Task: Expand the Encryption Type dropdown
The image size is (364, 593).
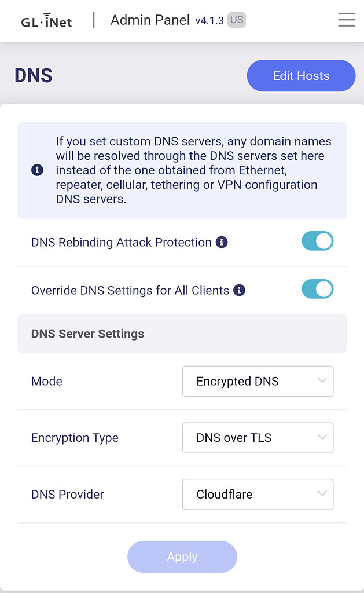Action: pyautogui.click(x=258, y=438)
